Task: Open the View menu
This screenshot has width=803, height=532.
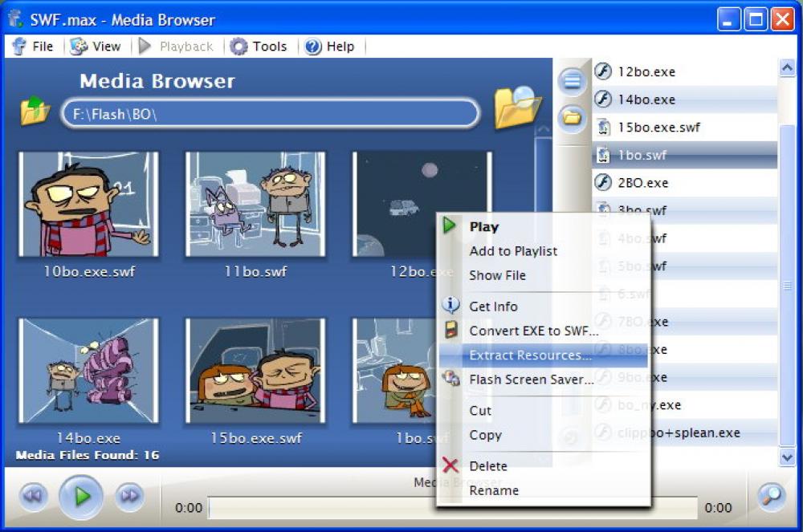Action: (x=98, y=46)
